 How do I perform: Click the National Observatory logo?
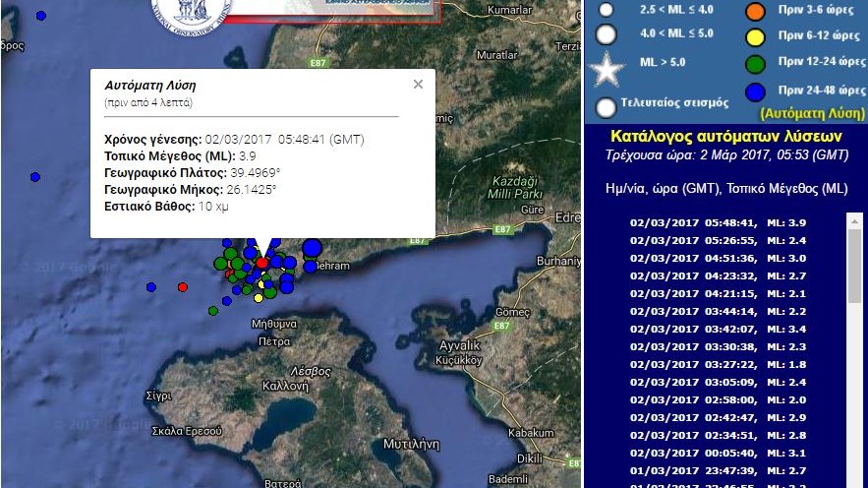coord(191,14)
